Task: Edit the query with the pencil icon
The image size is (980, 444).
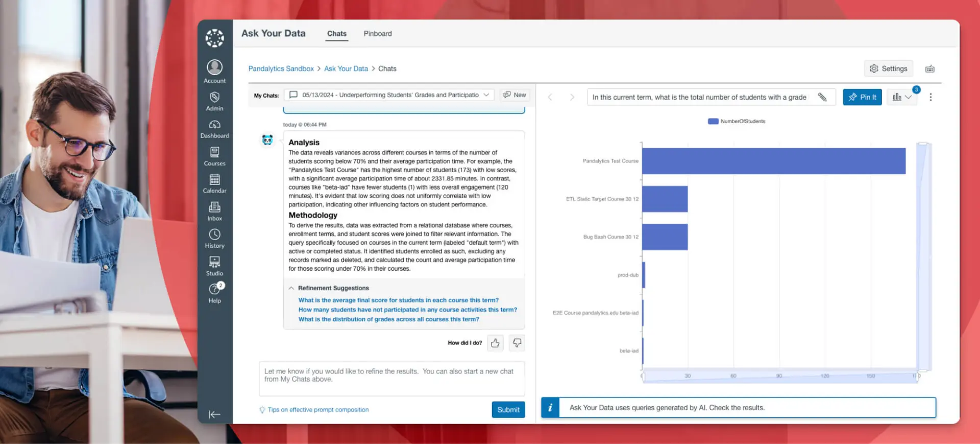Action: [x=822, y=97]
